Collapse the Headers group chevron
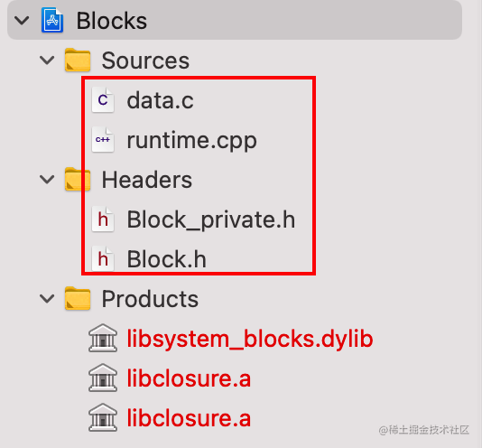 47,180
